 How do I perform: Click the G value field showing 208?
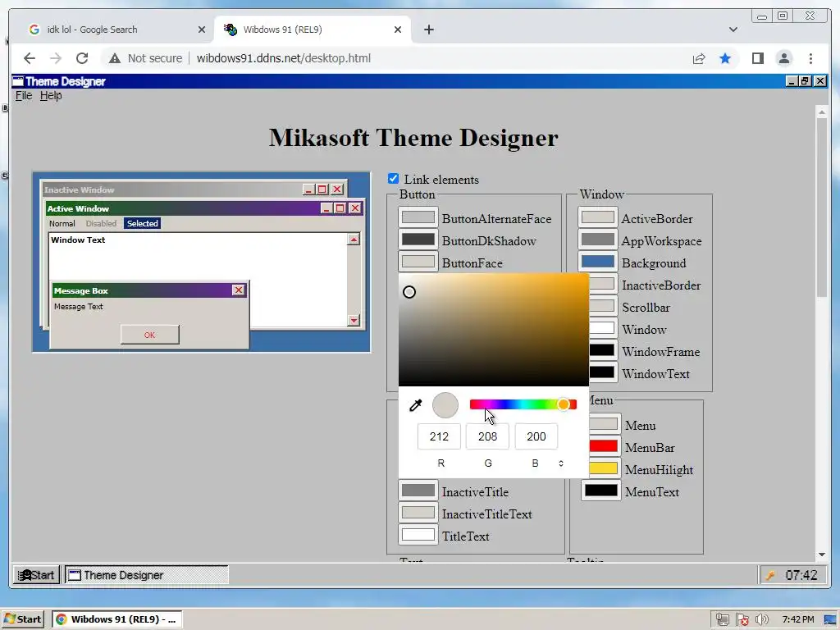coord(487,436)
